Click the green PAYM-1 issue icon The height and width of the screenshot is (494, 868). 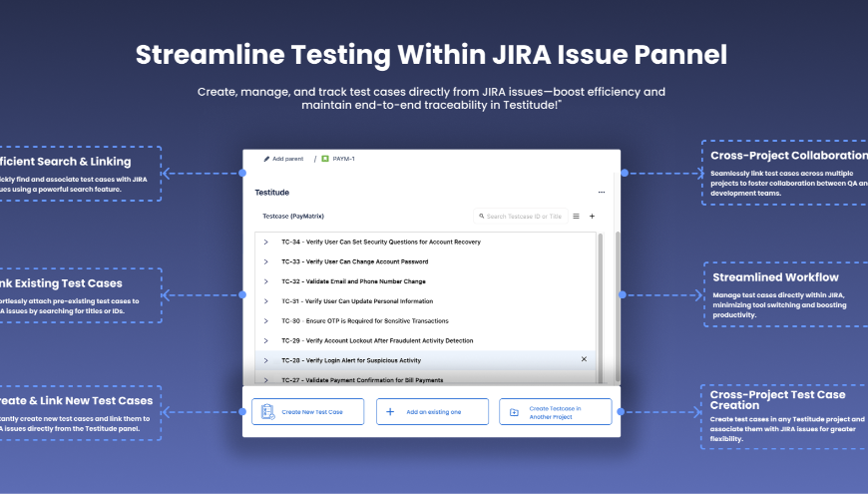pyautogui.click(x=325, y=159)
